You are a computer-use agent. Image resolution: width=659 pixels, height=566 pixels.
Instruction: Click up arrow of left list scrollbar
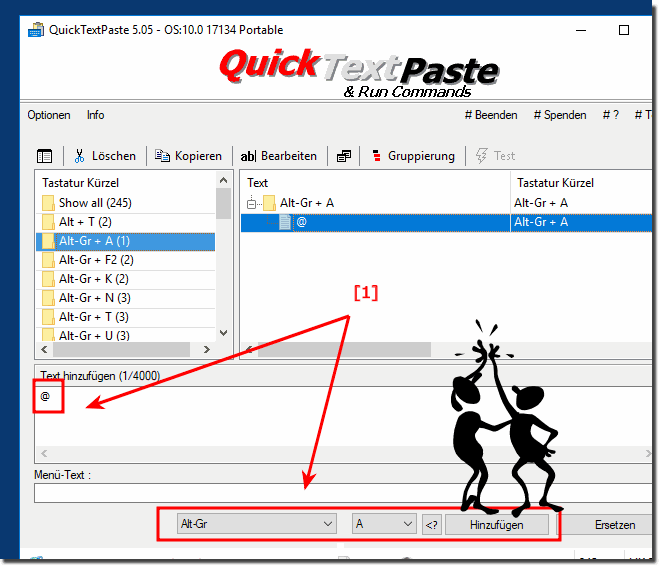click(x=224, y=181)
